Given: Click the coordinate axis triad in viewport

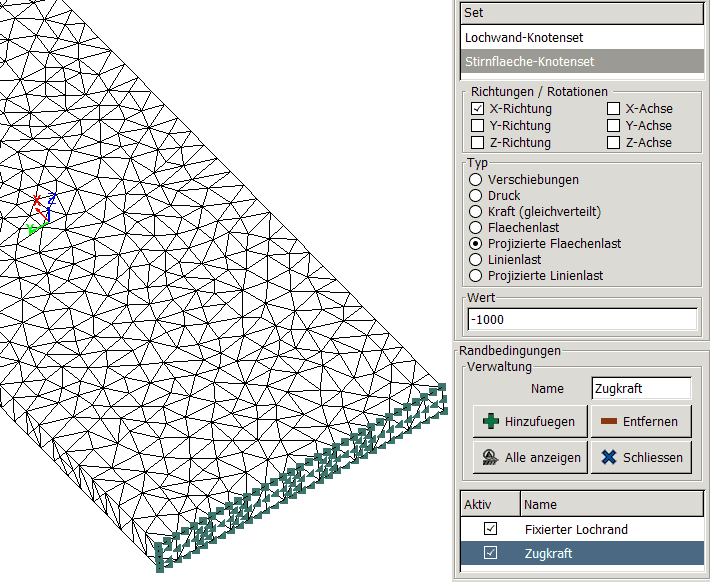Looking at the screenshot, I should 41,214.
